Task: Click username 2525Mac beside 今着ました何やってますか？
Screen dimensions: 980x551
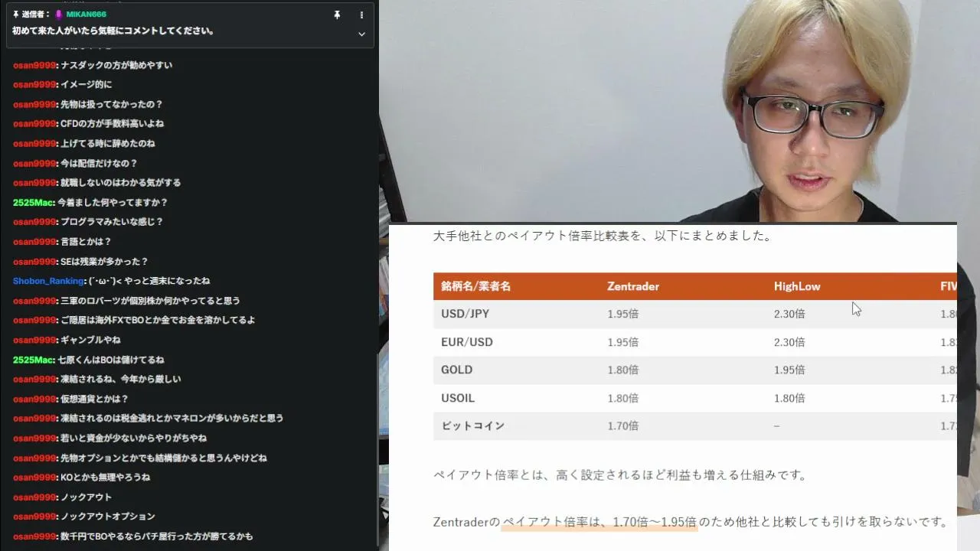Action: [x=34, y=203]
